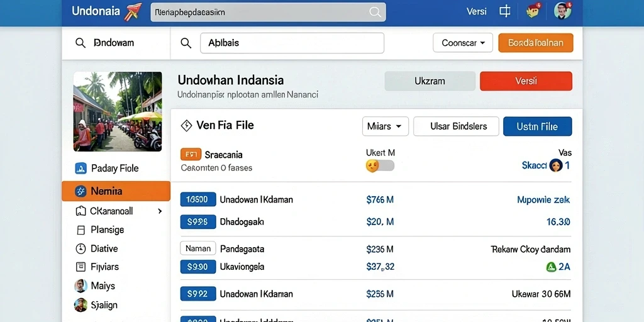Click the S9.90 badge beside Ukaviongela
Image resolution: width=644 pixels, height=322 pixels.
[x=198, y=267]
